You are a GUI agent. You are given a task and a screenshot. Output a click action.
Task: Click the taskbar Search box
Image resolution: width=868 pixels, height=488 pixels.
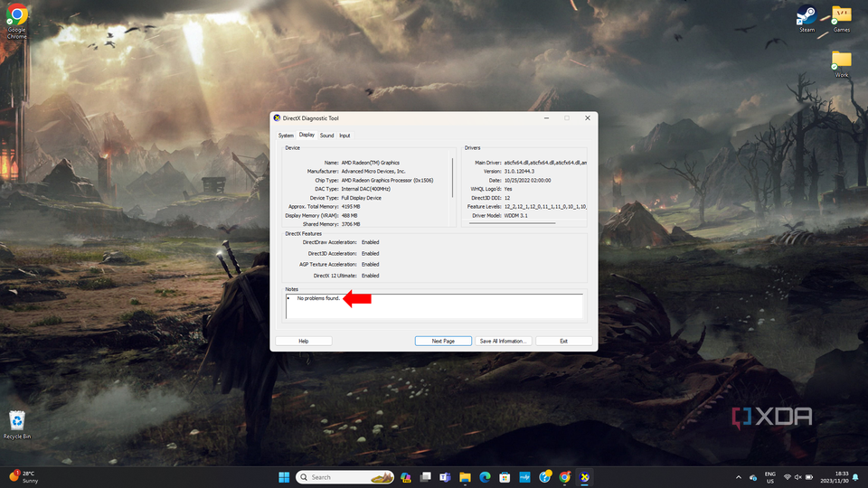point(344,477)
